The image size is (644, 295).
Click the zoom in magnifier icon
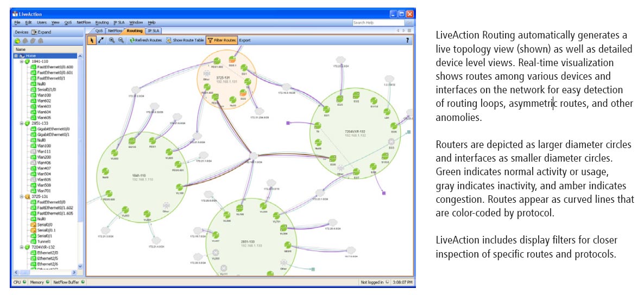[x=112, y=40]
